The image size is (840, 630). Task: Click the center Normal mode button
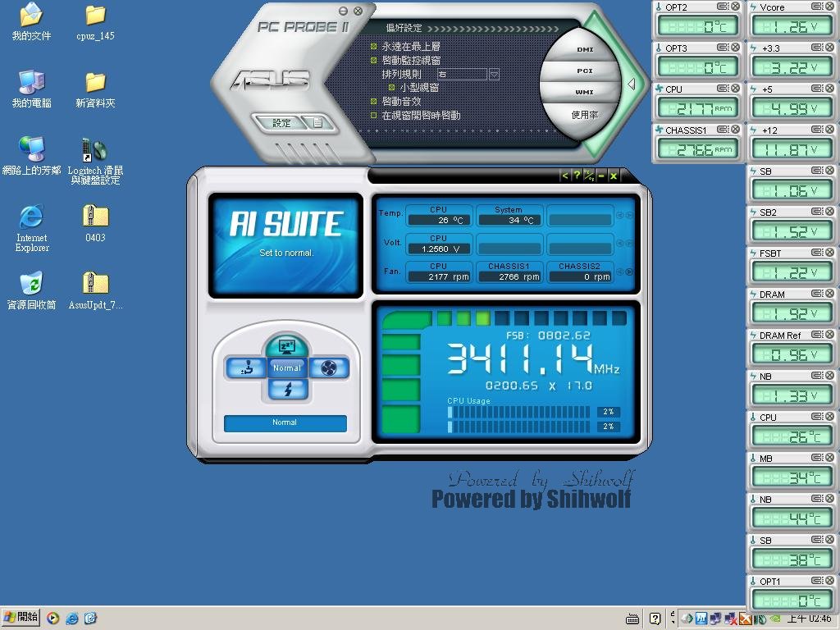pyautogui.click(x=287, y=368)
